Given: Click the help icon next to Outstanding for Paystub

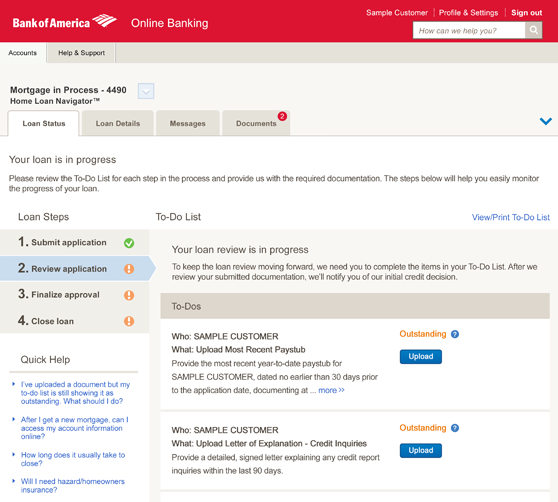Looking at the screenshot, I should point(455,334).
